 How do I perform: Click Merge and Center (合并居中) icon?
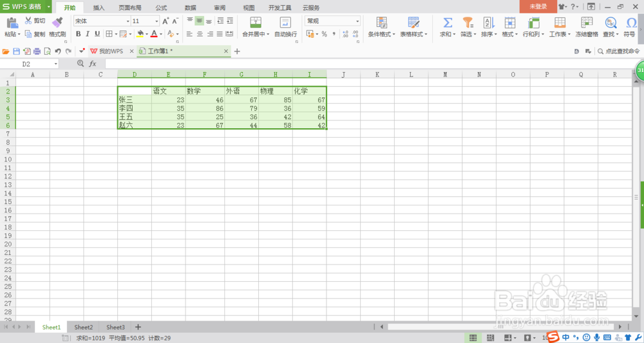tap(256, 23)
